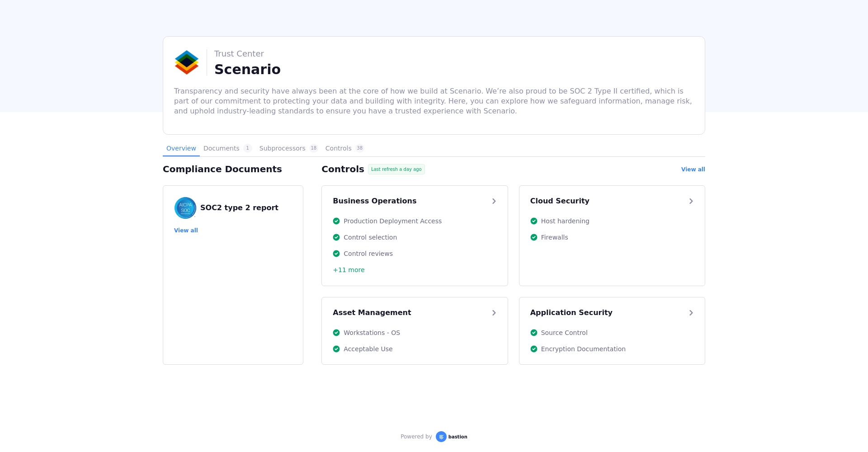868x452 pixels.
Task: Click green check icon next to Firewalls
Action: tap(534, 237)
